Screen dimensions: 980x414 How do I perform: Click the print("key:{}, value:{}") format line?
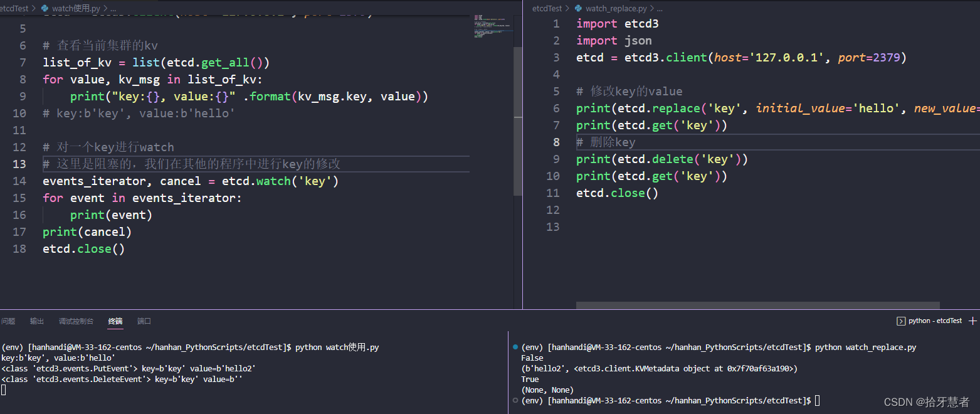click(x=249, y=97)
